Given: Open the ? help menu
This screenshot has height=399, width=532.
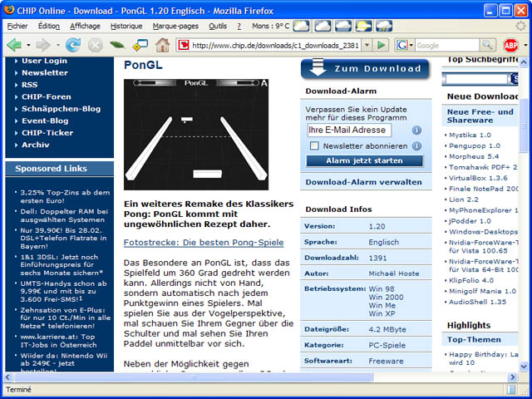Looking at the screenshot, I should click(x=239, y=26).
